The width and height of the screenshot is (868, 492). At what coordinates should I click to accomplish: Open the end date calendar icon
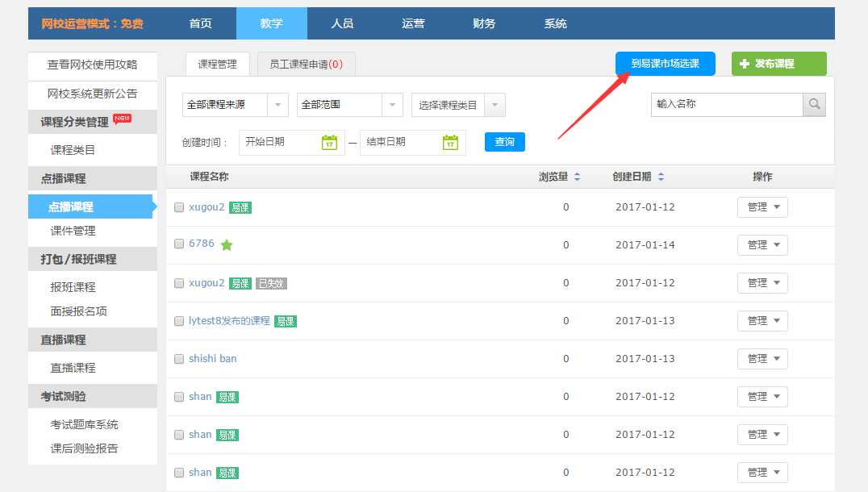click(450, 143)
